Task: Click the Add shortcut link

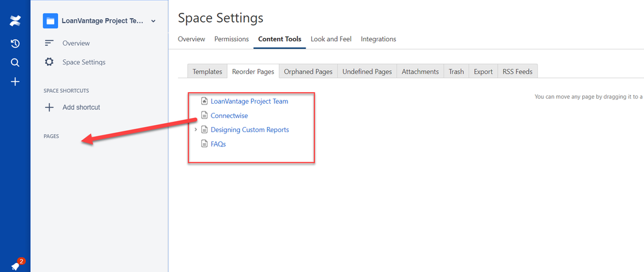Action: (81, 107)
